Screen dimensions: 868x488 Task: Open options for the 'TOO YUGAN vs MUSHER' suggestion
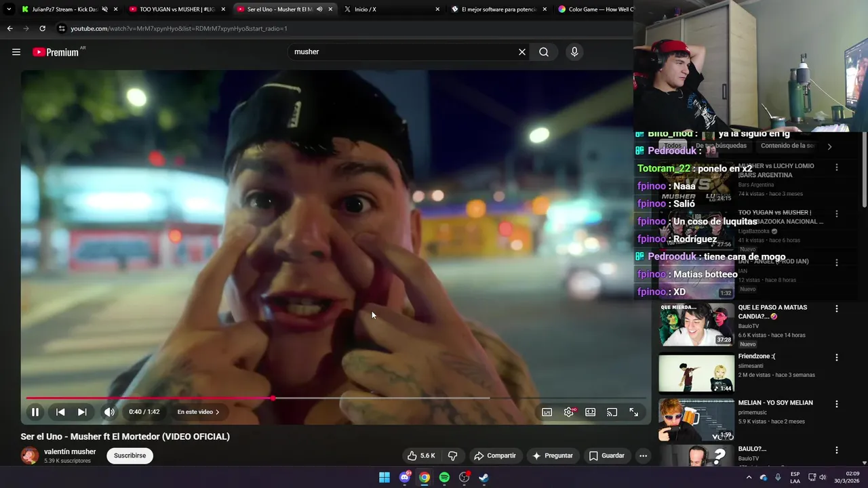pyautogui.click(x=837, y=213)
